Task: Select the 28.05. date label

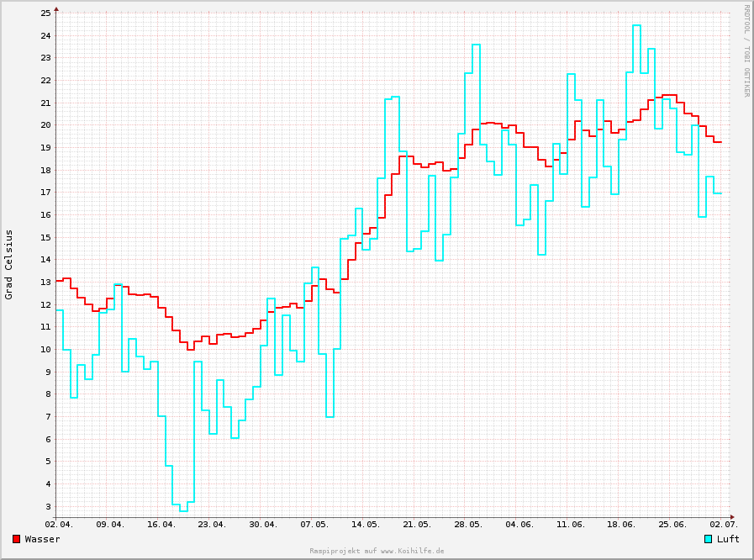Action: pyautogui.click(x=468, y=525)
